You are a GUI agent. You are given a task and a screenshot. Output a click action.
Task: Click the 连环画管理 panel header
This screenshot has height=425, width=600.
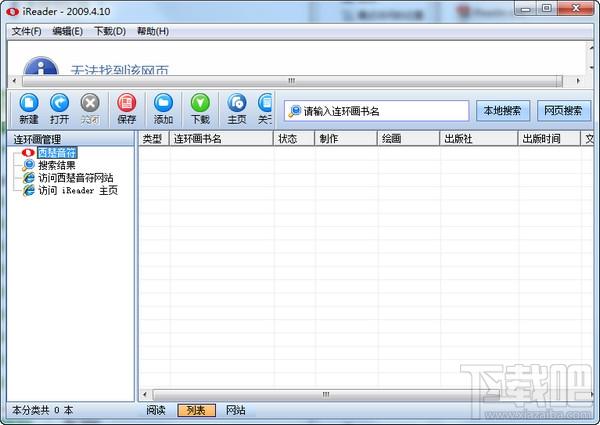pos(71,139)
